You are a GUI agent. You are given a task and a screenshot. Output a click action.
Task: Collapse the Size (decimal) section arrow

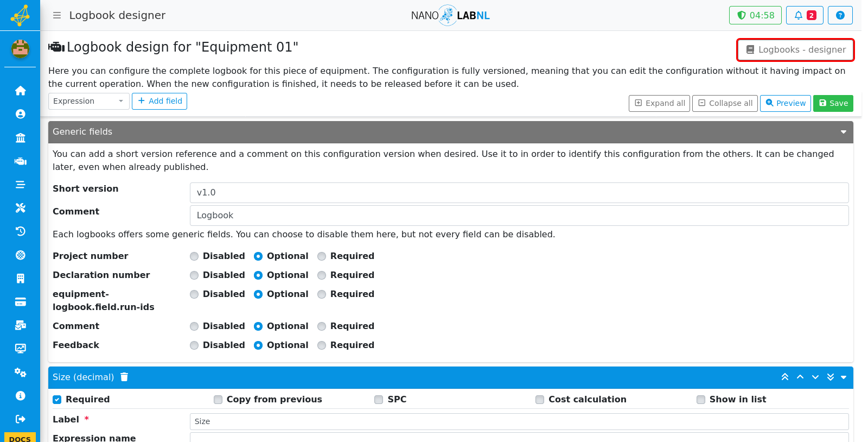click(844, 377)
